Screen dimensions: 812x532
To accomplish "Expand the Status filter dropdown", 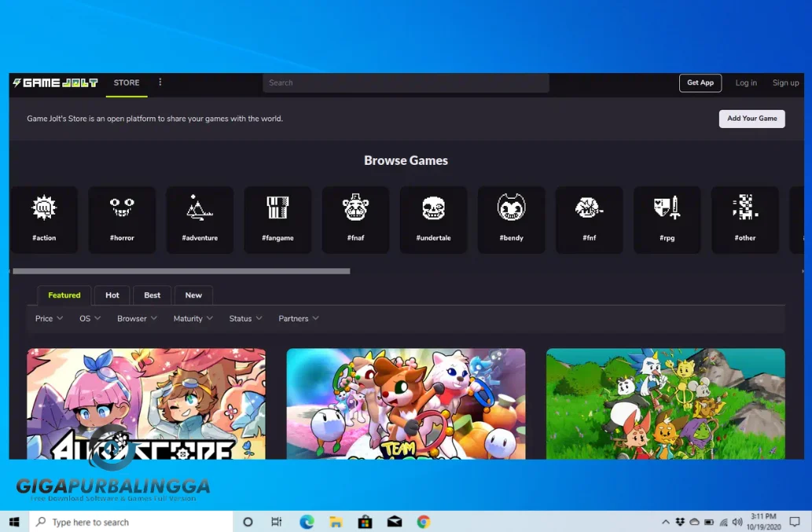I will [245, 318].
